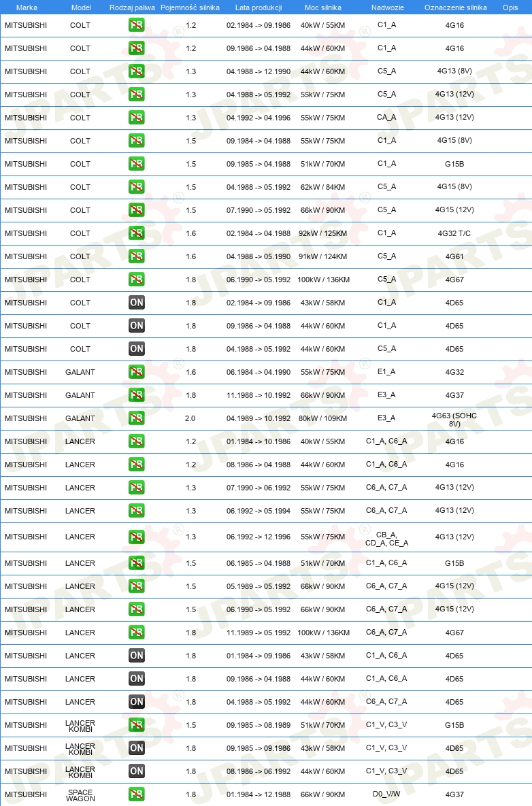Click the Opis column header
The height and width of the screenshot is (806, 532).
[x=510, y=7]
